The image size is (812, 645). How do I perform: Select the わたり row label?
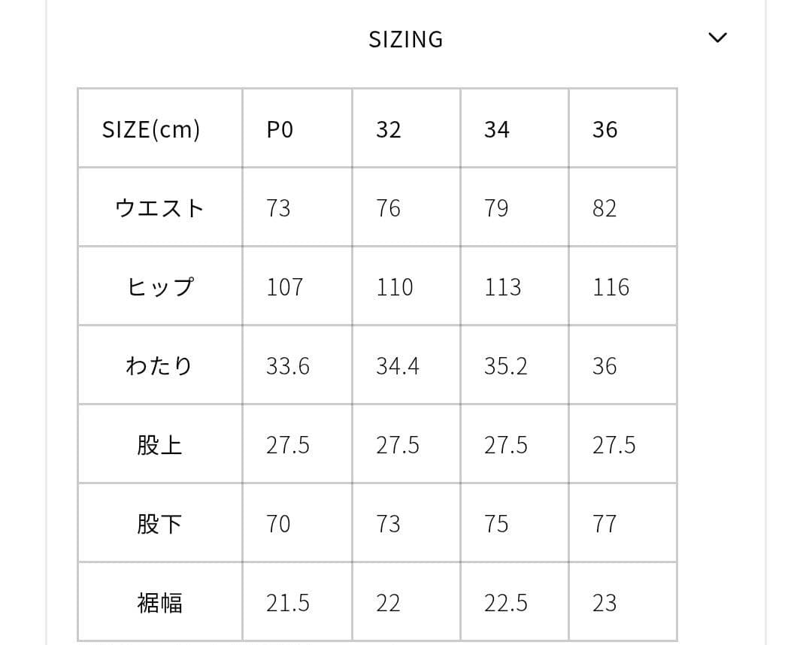(x=159, y=366)
